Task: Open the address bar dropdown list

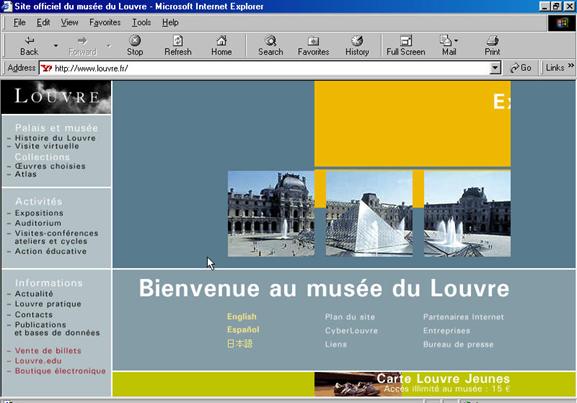Action: coord(495,68)
